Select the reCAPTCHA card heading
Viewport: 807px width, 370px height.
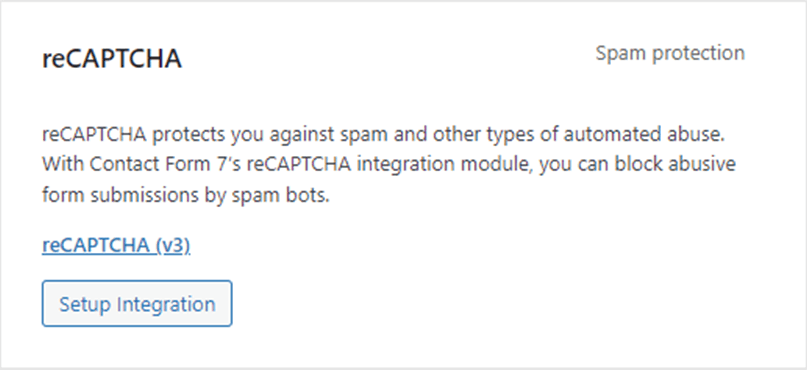(x=112, y=59)
